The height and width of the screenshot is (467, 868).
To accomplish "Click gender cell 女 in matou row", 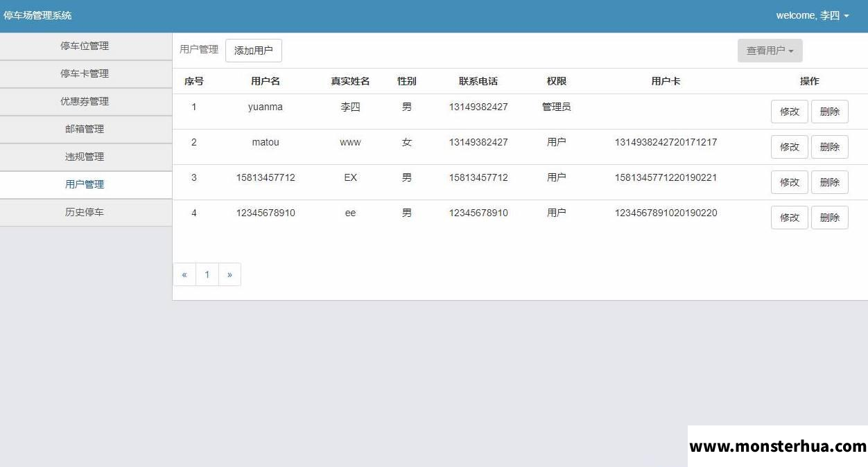I will pyautogui.click(x=407, y=142).
